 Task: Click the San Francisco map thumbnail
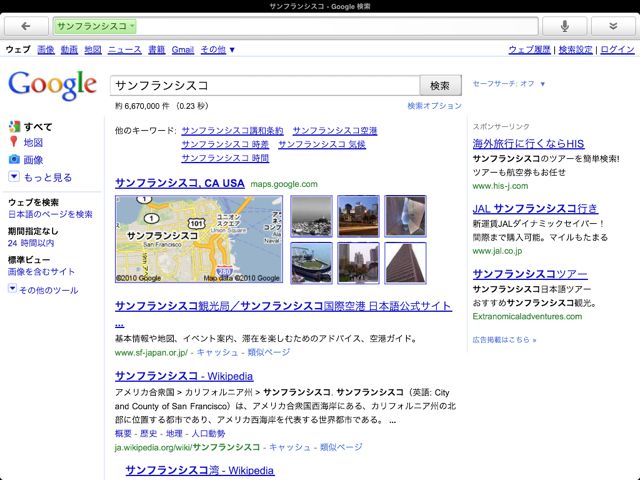point(199,239)
